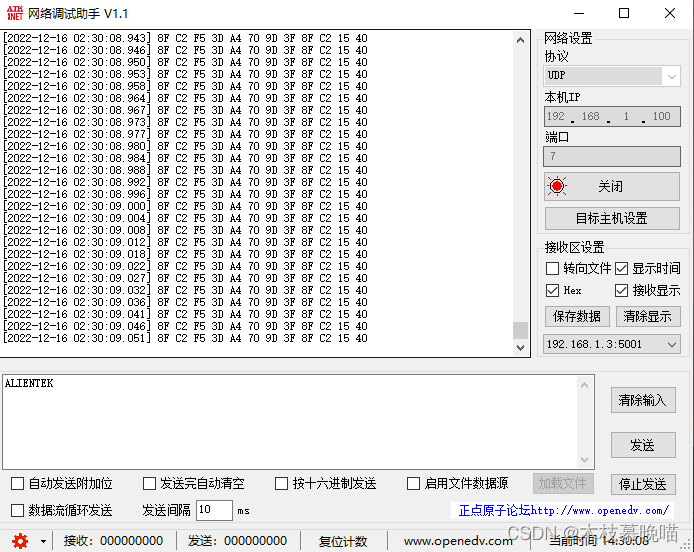The height and width of the screenshot is (552, 694).
Task: Click the 接收: 000000000 counter
Action: point(113,541)
